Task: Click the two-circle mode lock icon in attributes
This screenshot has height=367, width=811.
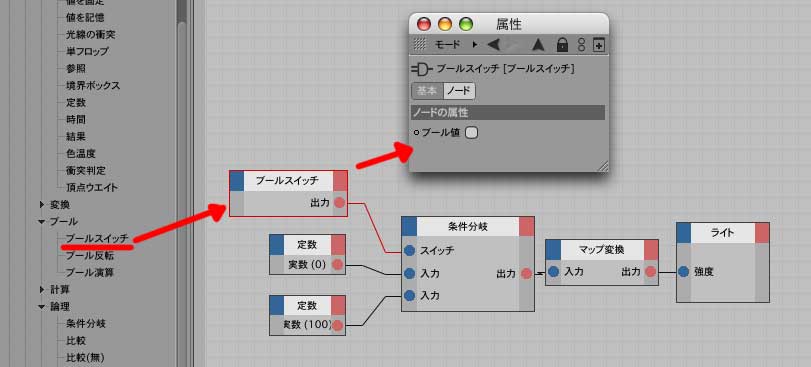Action: tap(581, 45)
